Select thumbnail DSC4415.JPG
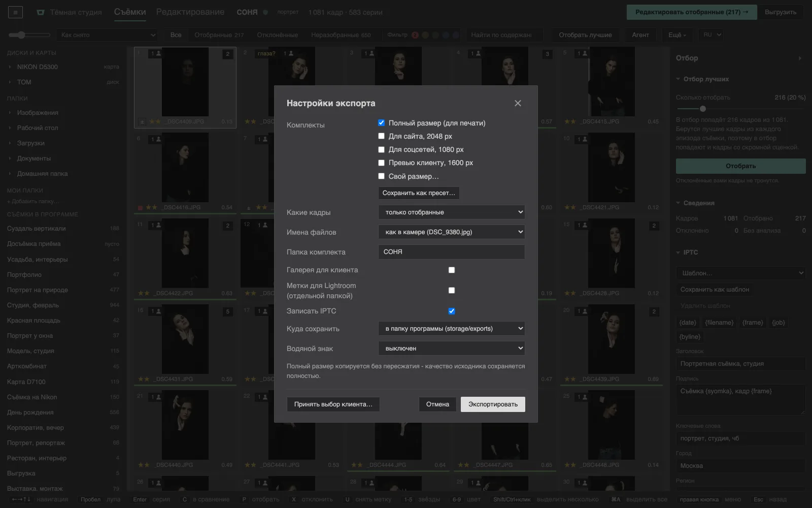The height and width of the screenshot is (508, 812). click(612, 86)
